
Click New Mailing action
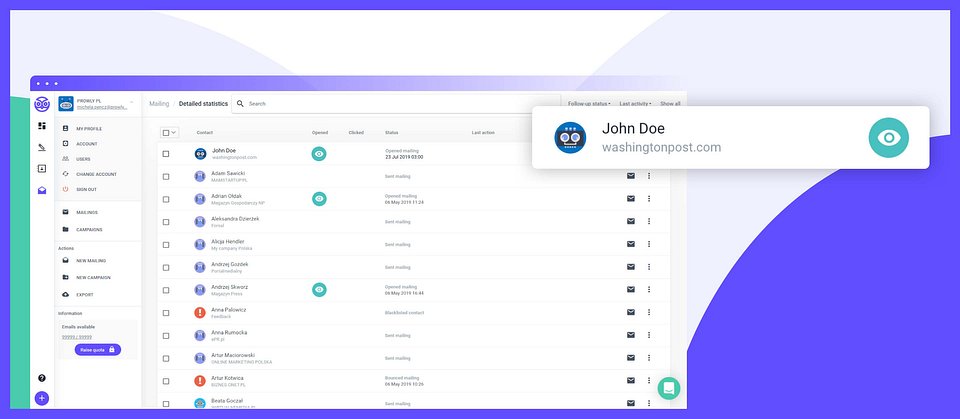91,260
